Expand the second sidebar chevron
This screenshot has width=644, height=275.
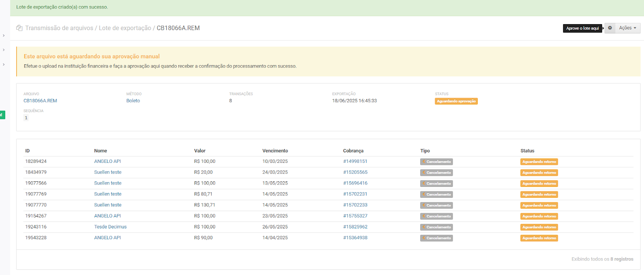[x=4, y=50]
